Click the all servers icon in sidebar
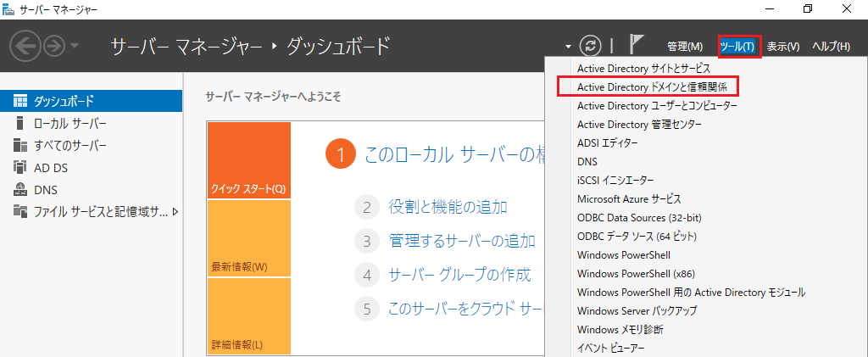 [20, 146]
